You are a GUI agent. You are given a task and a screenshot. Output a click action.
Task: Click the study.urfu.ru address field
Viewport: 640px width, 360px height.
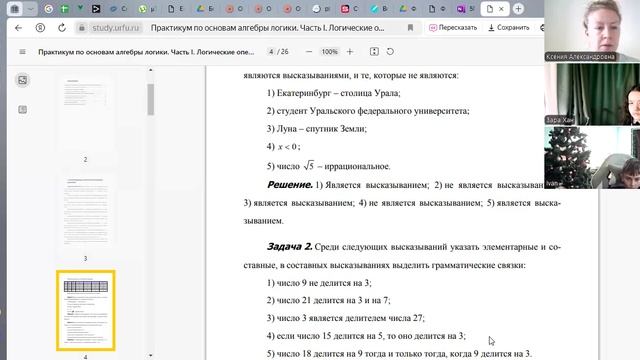(116, 28)
